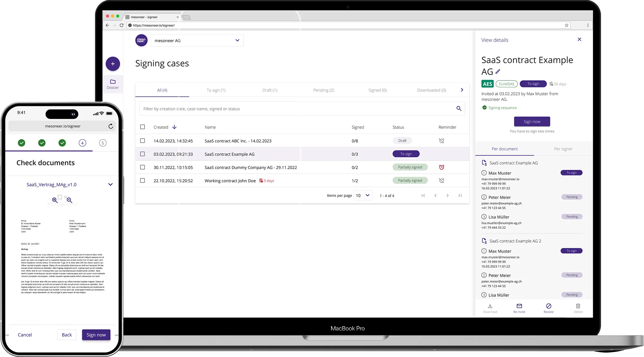Viewport: 644px width, 357px height.
Task: Switch to the Pending (2) tab
Action: [324, 90]
